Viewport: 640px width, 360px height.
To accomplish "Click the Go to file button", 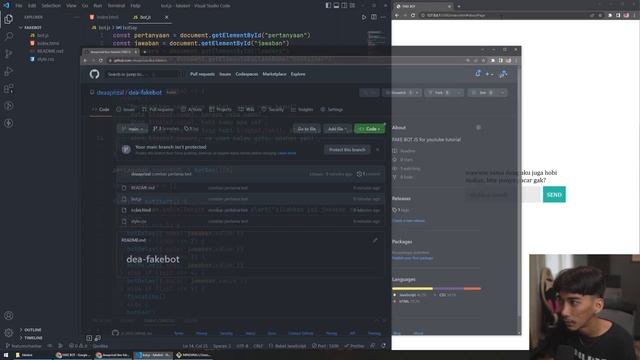I will point(307,129).
